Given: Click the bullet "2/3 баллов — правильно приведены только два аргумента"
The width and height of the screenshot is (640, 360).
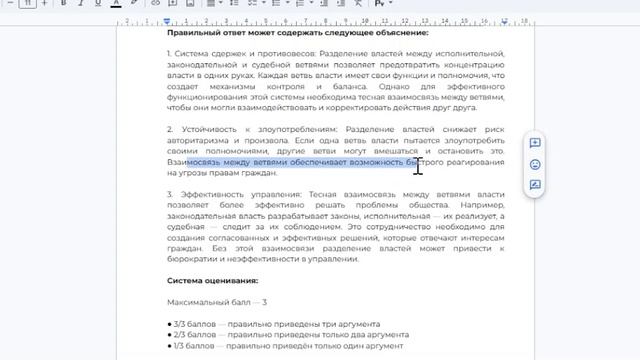Looking at the screenshot, I should pos(288,335).
